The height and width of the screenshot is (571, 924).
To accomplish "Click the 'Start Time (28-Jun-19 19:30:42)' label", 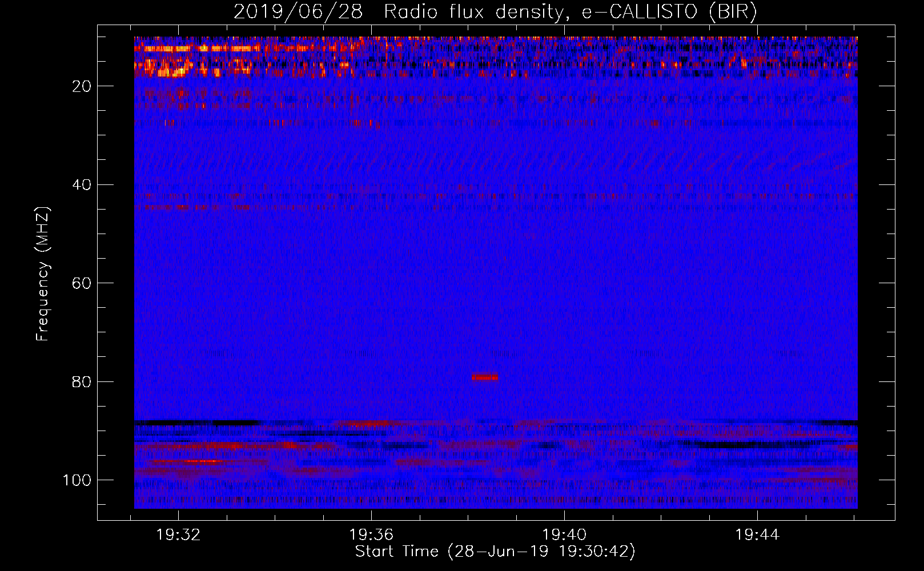I will [495, 552].
